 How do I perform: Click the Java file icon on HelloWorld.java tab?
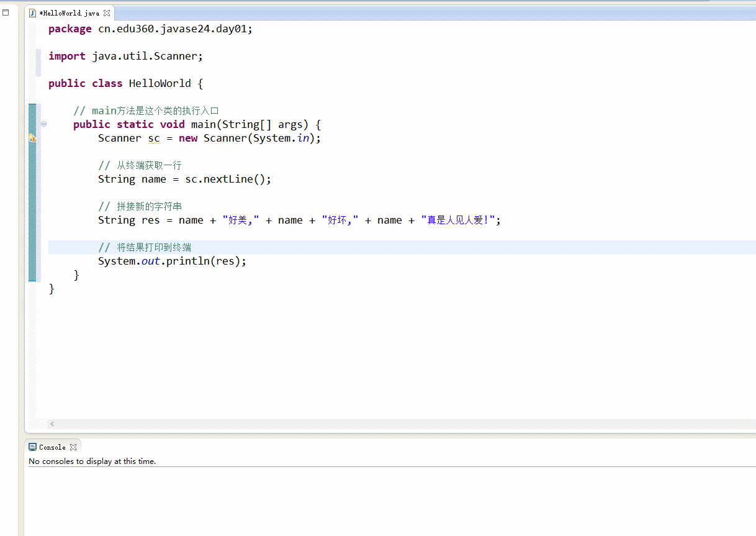pos(32,12)
